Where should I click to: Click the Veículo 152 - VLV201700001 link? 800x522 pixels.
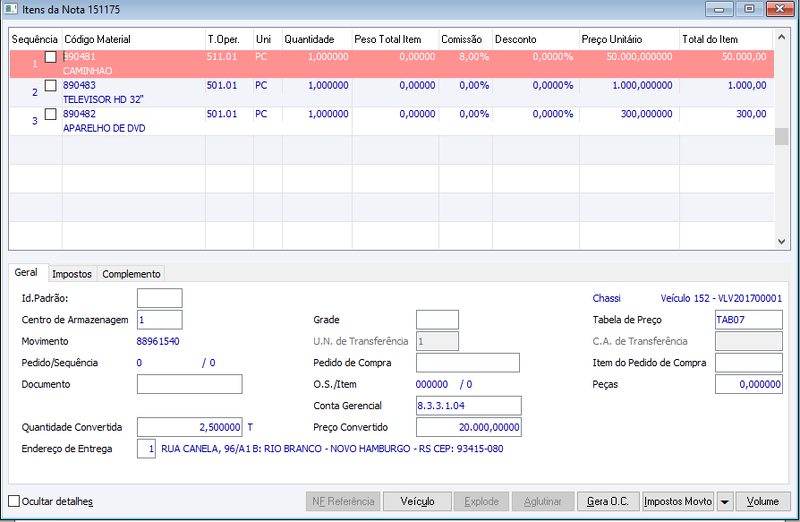[721, 299]
